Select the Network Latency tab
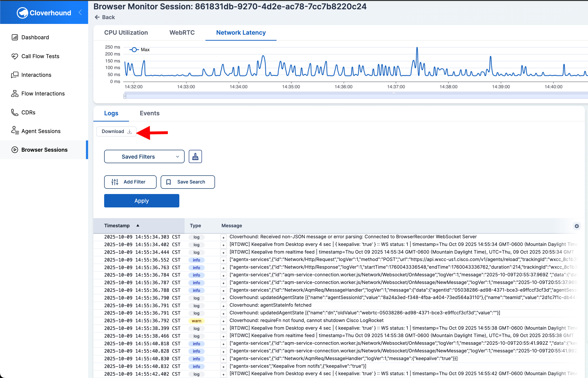Image resolution: width=588 pixels, height=378 pixels. coord(241,33)
